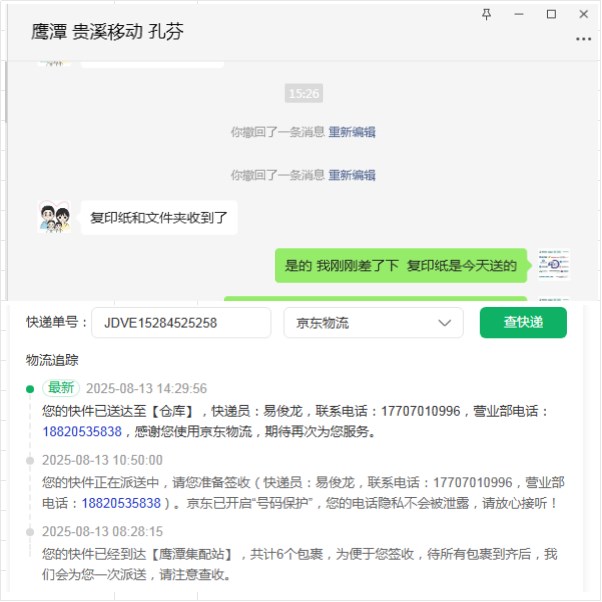Select the 2025-08-13 14:29:56 timestamp

click(146, 389)
